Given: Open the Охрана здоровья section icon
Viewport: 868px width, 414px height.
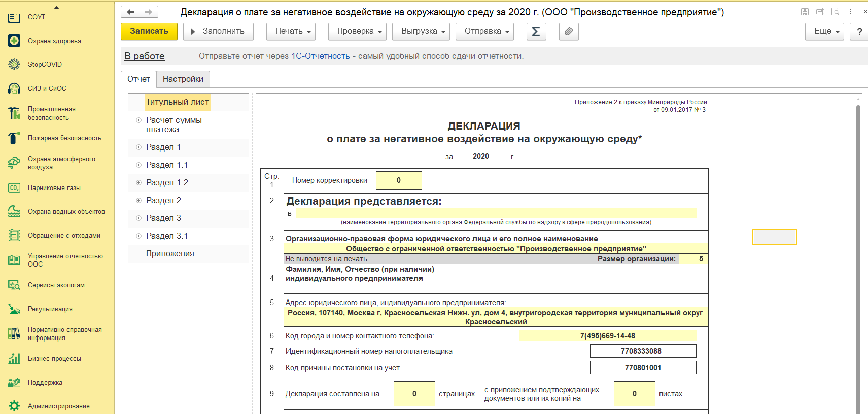Looking at the screenshot, I should point(14,41).
